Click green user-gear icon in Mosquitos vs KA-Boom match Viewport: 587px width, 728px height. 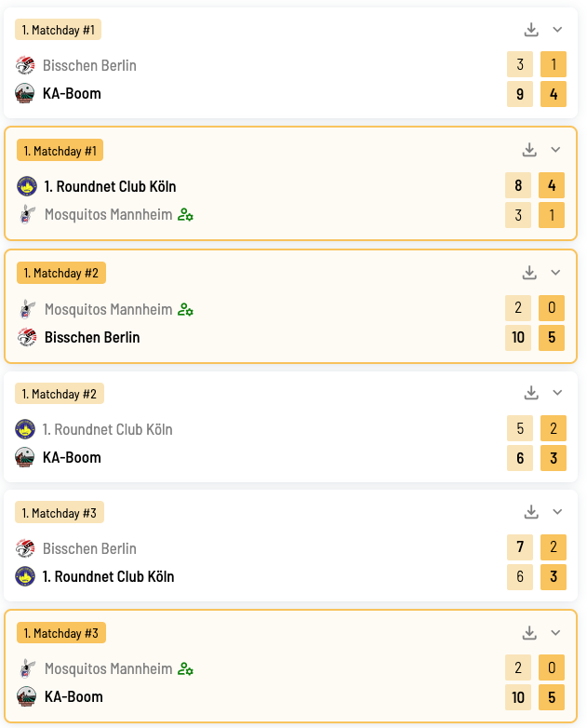[186, 668]
